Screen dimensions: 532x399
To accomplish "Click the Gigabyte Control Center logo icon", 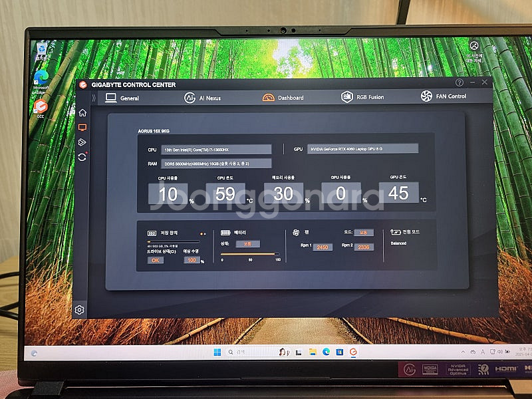I will (x=82, y=84).
